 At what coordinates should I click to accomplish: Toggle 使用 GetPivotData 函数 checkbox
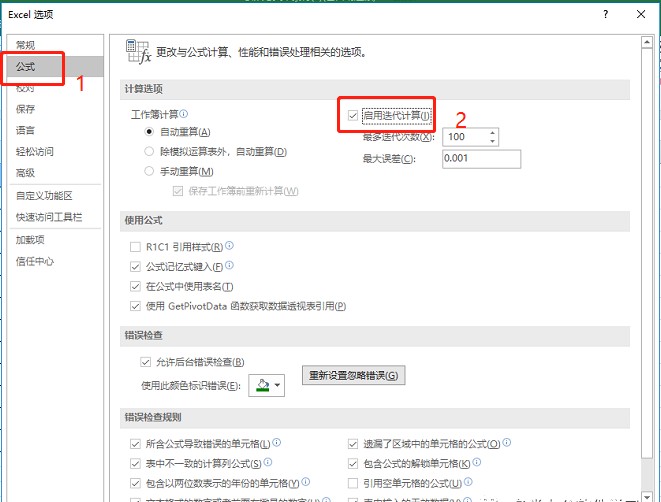pyautogui.click(x=135, y=306)
